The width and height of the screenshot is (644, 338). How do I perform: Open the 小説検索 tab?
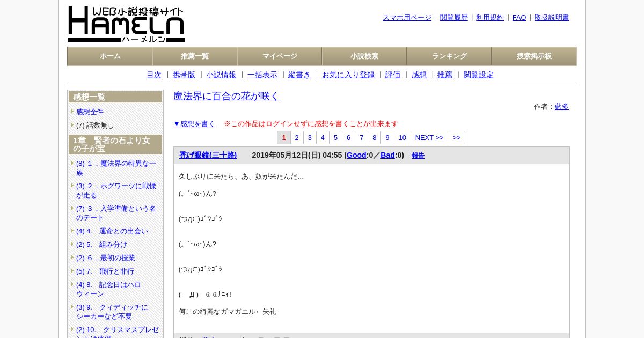pyautogui.click(x=364, y=56)
